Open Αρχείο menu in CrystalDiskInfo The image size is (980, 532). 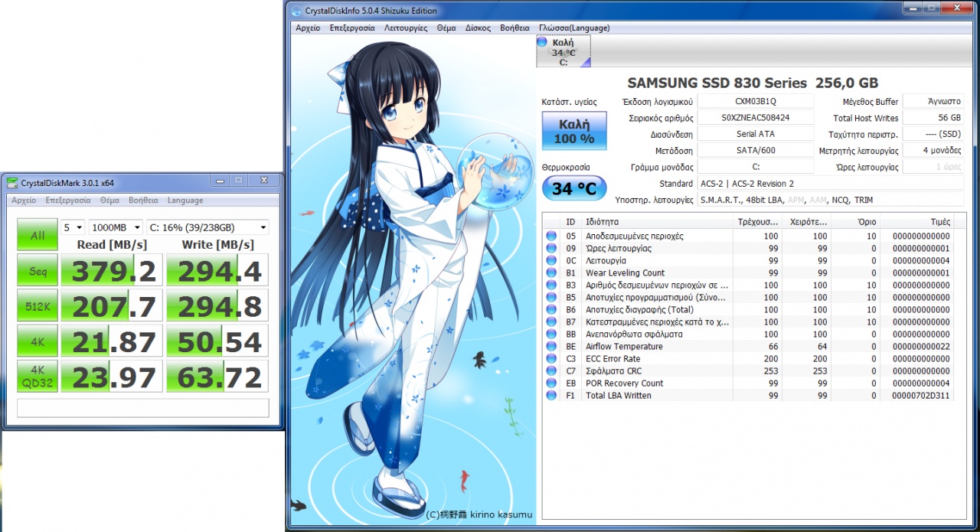click(308, 28)
